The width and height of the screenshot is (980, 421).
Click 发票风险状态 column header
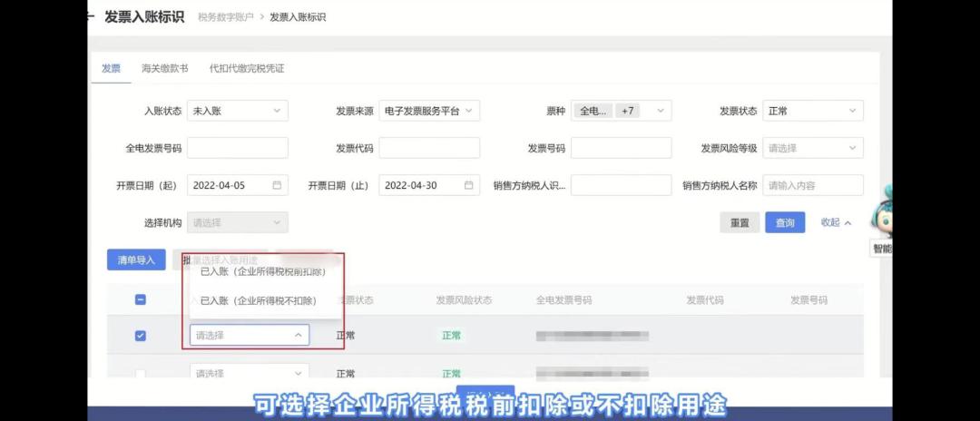point(464,300)
